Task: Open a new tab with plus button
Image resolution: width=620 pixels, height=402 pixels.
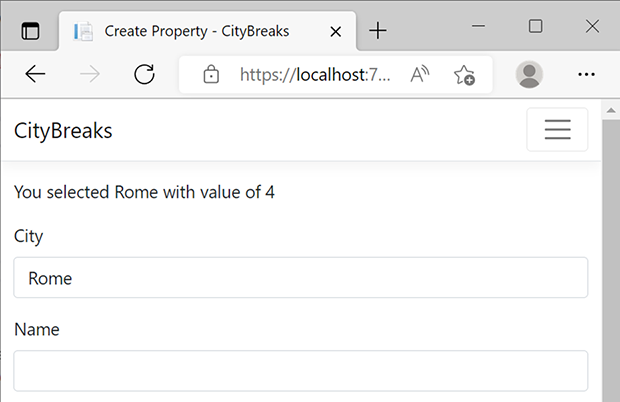Action: [x=378, y=31]
